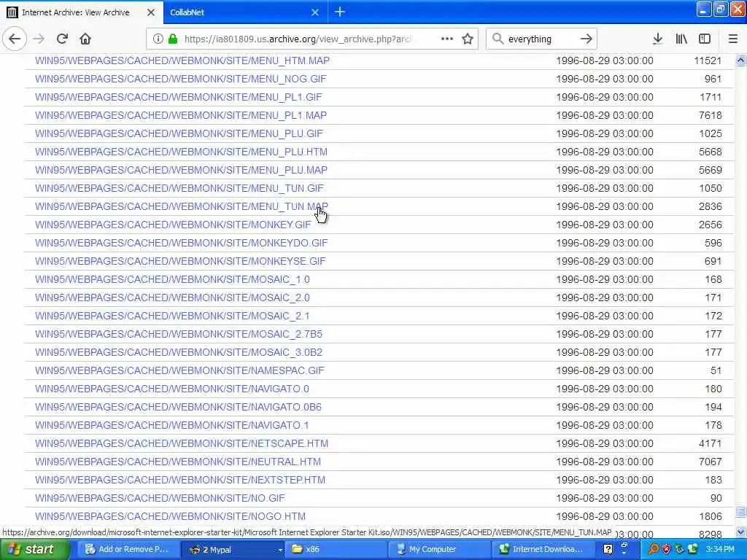Open the MOSAIC_1.0 file link
This screenshot has width=747, height=560.
point(172,279)
